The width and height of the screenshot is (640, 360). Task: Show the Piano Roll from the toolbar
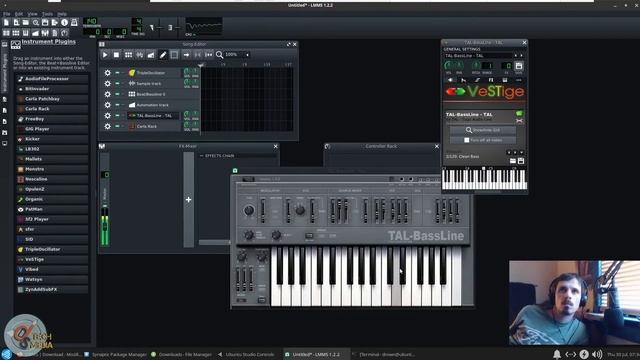[x=26, y=33]
